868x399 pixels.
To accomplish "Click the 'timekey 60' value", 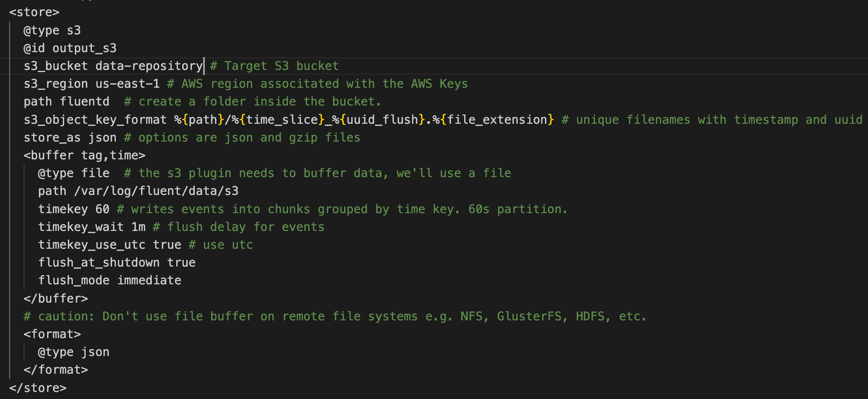I will coord(74,209).
